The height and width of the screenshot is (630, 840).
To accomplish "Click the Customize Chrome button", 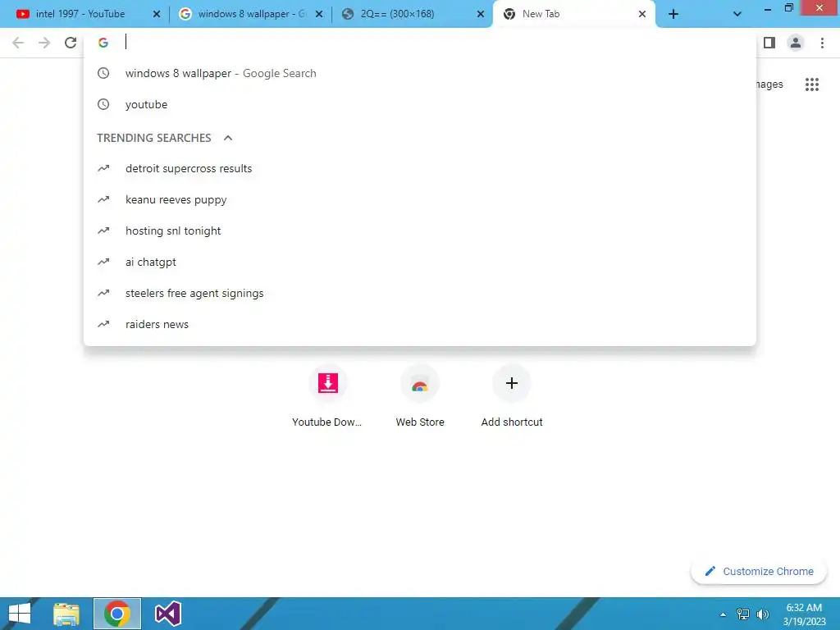I will (x=759, y=571).
